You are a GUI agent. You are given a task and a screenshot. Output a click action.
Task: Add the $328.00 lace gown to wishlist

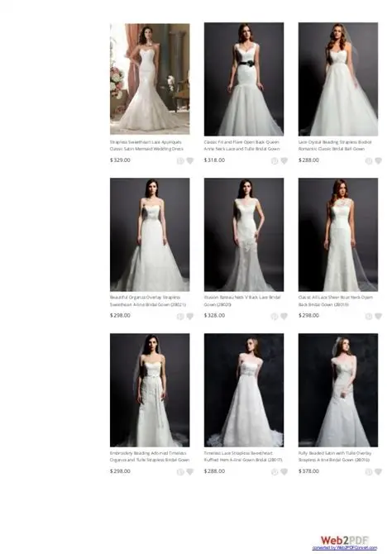[284, 316]
